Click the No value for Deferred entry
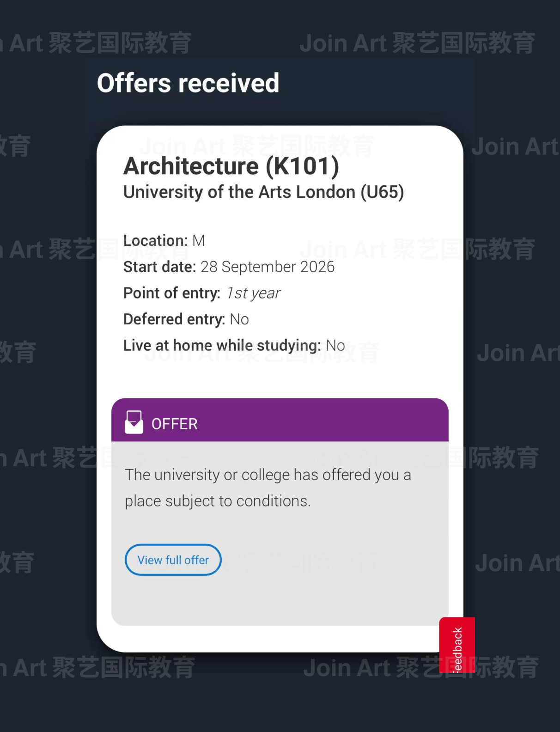Viewport: 560px width, 732px height. click(x=239, y=319)
